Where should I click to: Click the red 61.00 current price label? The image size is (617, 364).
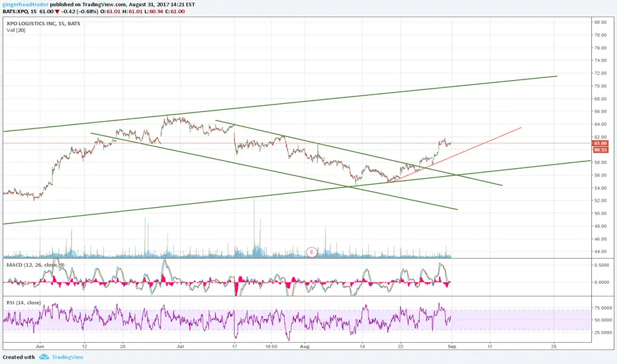pyautogui.click(x=600, y=144)
